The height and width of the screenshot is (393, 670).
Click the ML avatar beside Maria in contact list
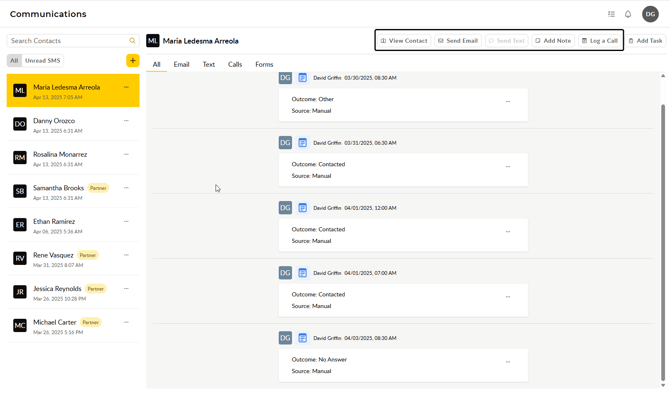click(x=20, y=91)
